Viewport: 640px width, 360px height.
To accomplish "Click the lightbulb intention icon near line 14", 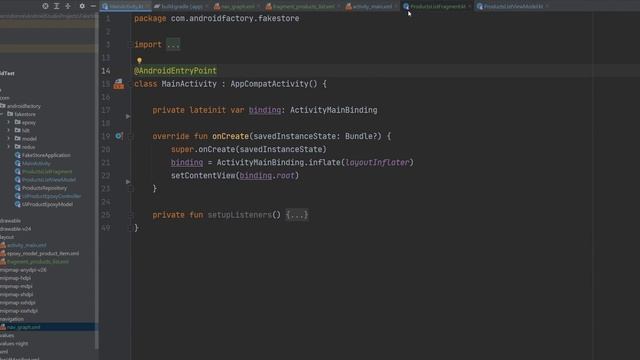I will coord(139,60).
